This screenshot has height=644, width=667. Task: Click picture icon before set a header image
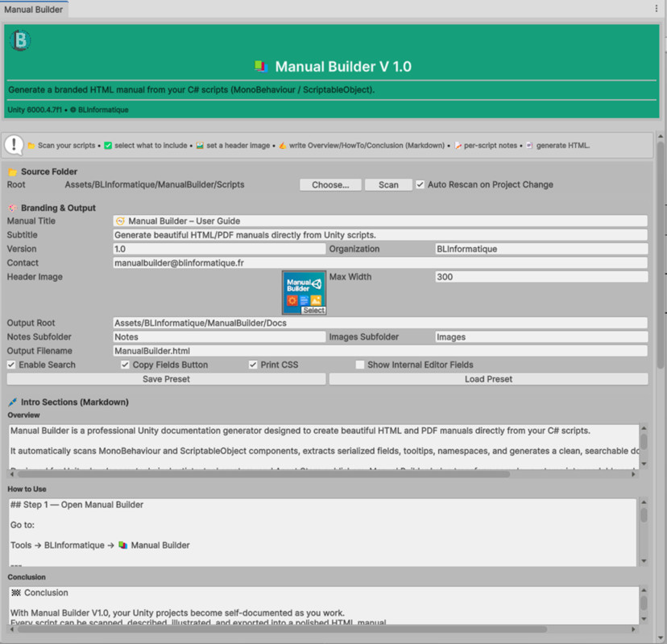click(200, 146)
